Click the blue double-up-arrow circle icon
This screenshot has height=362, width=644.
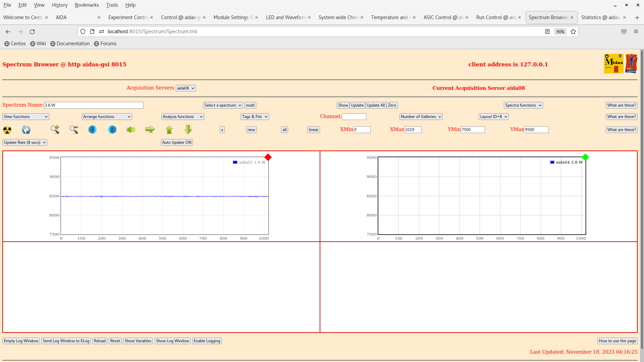click(112, 129)
